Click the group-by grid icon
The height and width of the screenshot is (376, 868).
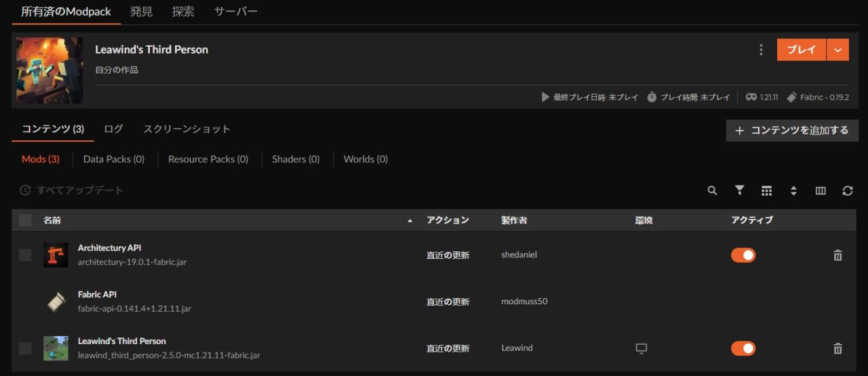pos(766,191)
